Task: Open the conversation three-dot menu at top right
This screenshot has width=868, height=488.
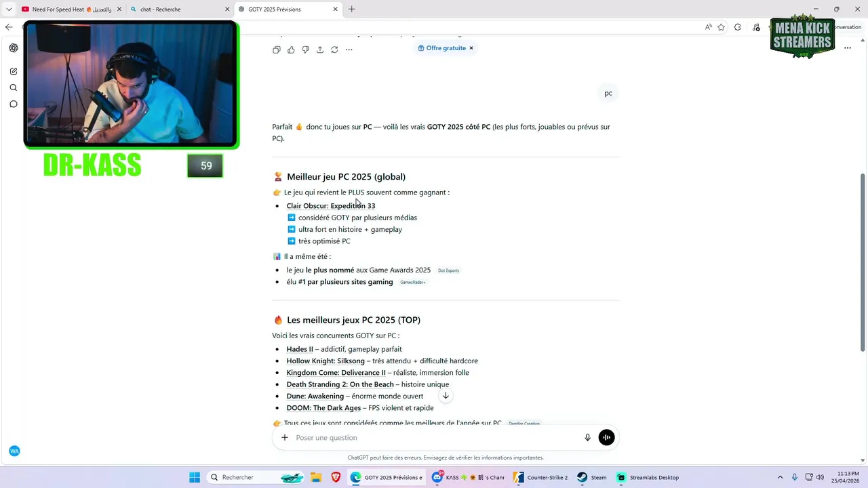Action: click(847, 48)
